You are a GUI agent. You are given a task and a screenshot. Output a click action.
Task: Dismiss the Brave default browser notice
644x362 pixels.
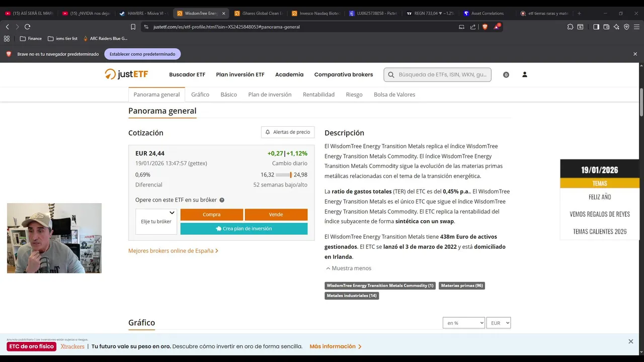pos(635,54)
